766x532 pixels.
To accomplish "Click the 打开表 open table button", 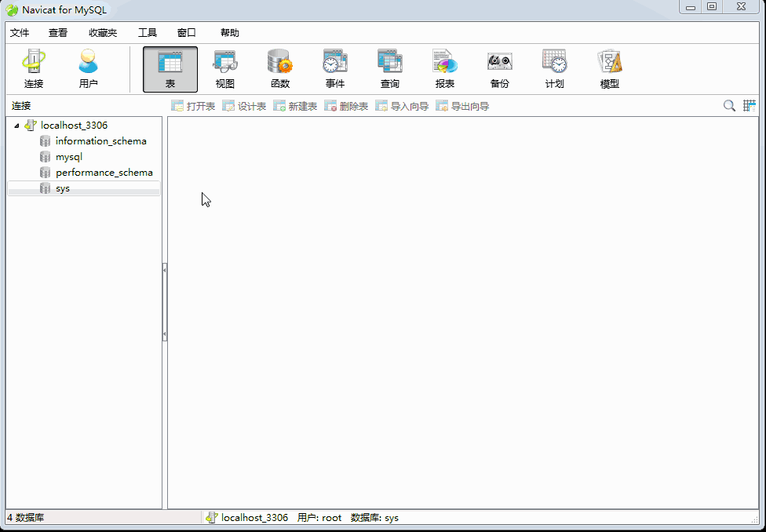I will (x=193, y=106).
